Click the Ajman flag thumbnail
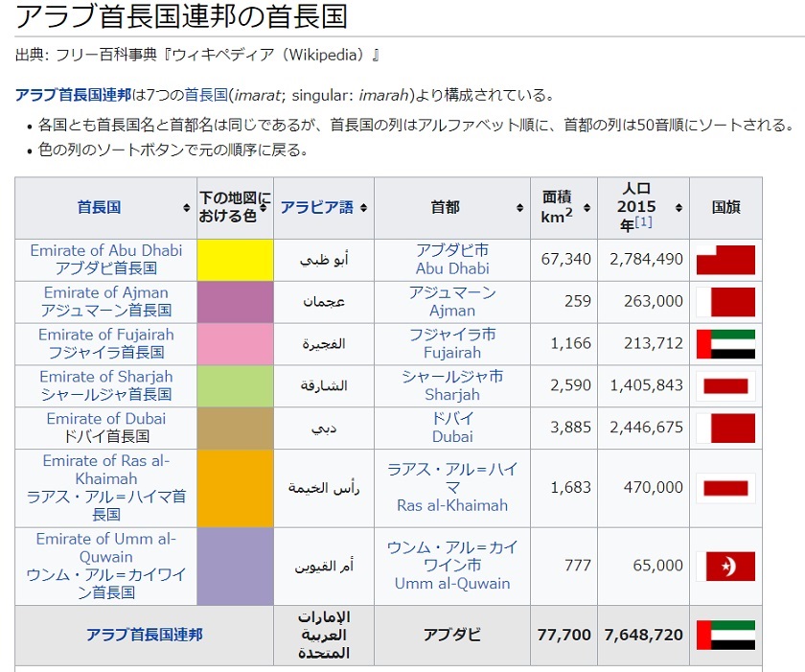This screenshot has height=672, width=805. [x=725, y=302]
